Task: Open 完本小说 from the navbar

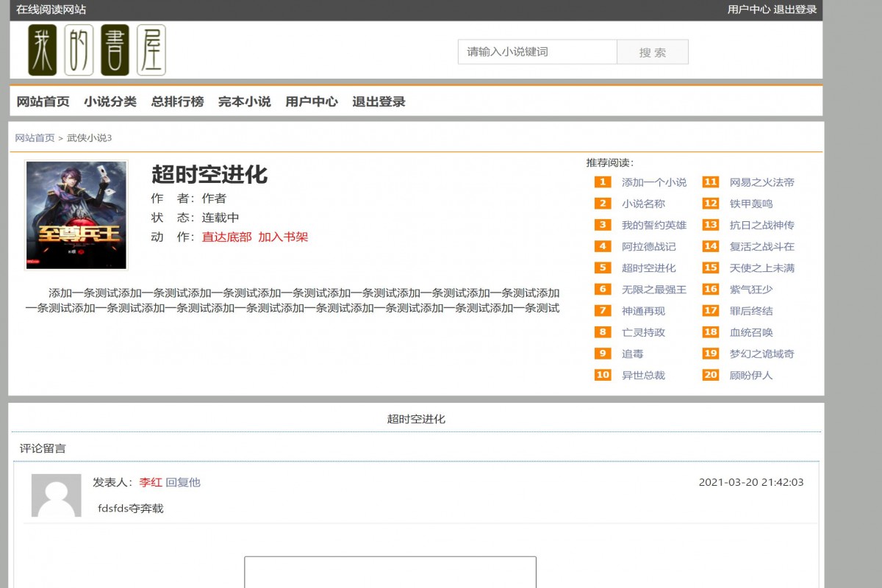Action: click(243, 101)
